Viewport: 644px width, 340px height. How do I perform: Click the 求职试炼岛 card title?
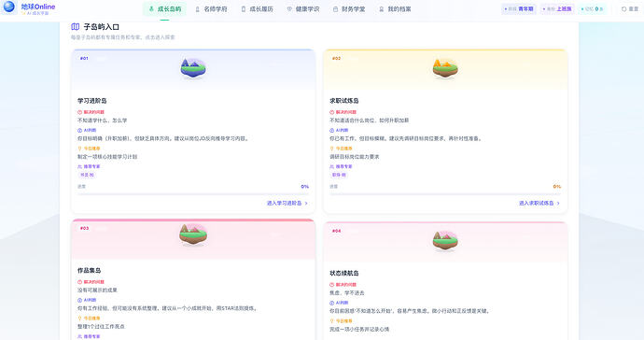344,101
